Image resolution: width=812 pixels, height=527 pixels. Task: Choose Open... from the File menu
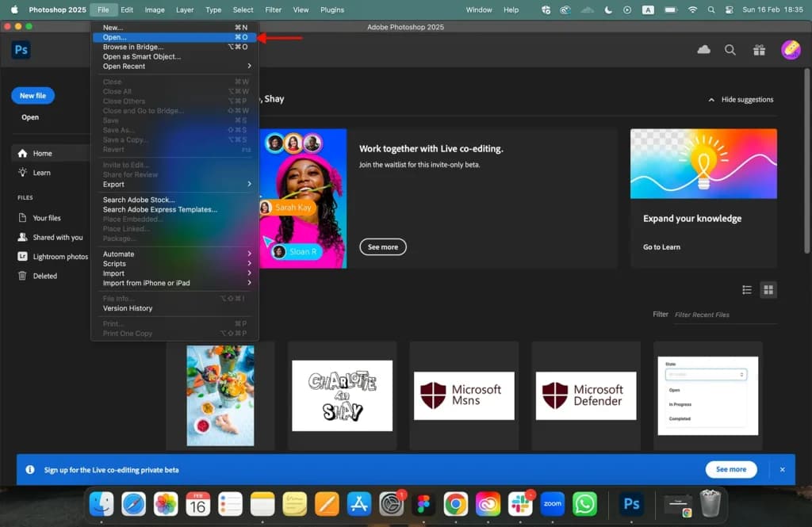175,37
